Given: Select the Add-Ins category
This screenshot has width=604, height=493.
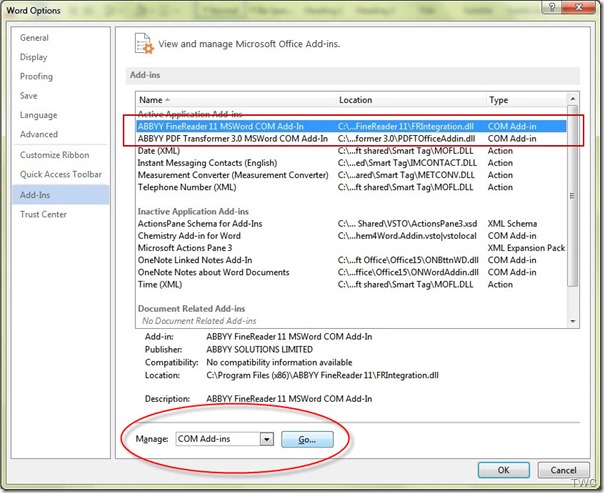Looking at the screenshot, I should (60, 195).
